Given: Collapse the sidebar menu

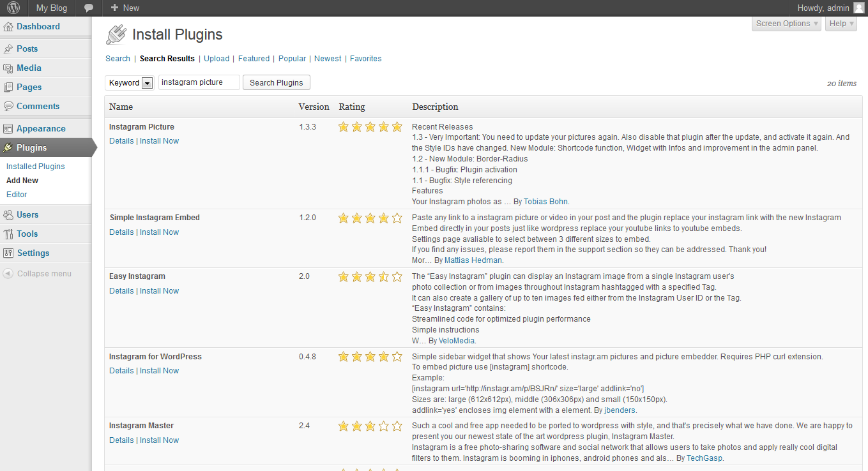Looking at the screenshot, I should 38,274.
